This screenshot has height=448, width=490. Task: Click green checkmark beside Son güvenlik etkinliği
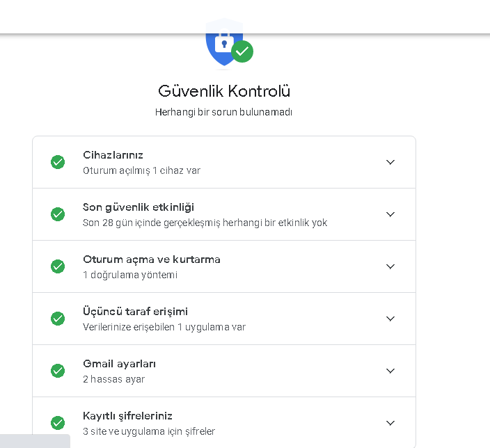(x=58, y=214)
